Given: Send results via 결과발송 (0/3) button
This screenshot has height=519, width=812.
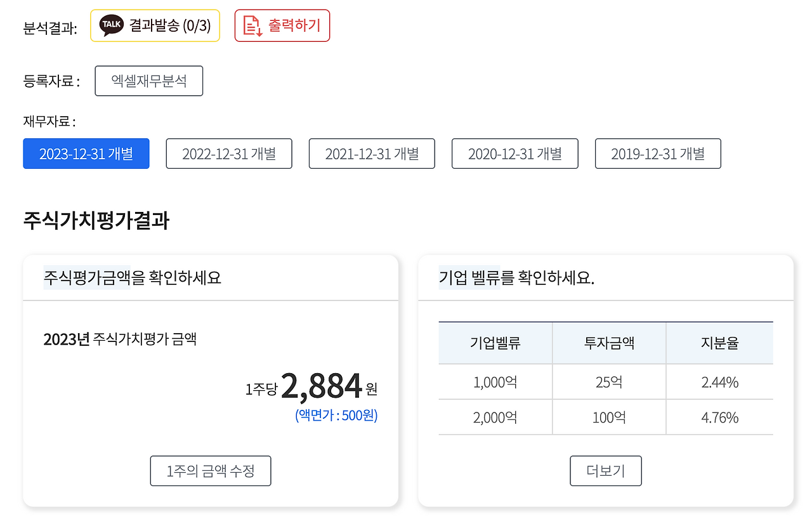Looking at the screenshot, I should click(x=155, y=25).
